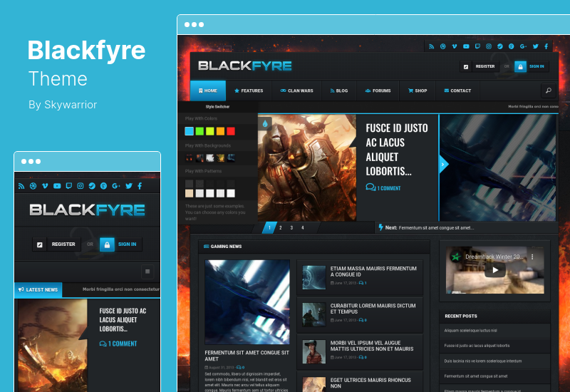Click the Register button in mobile preview
570x392 pixels.
click(63, 244)
